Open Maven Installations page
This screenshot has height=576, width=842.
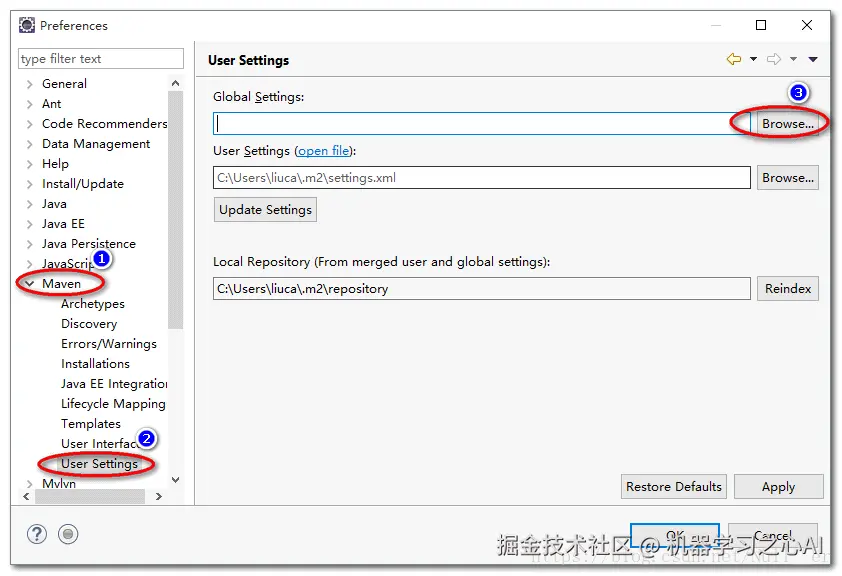(x=96, y=363)
